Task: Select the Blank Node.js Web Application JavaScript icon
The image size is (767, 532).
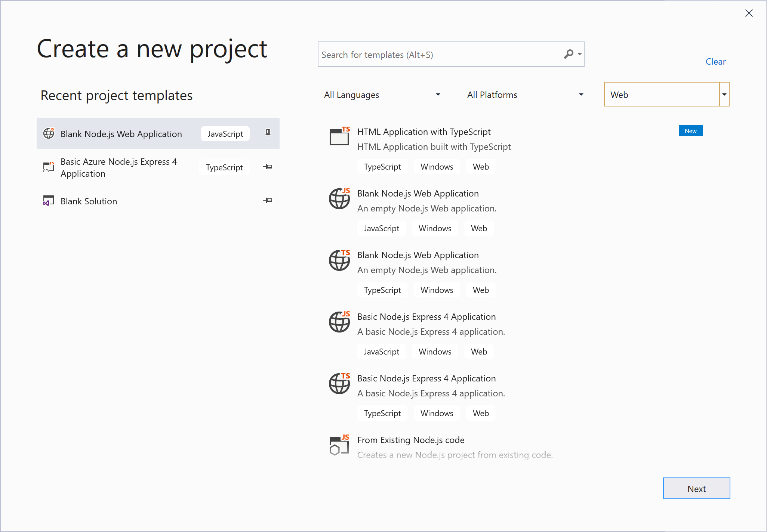Action: pyautogui.click(x=48, y=133)
